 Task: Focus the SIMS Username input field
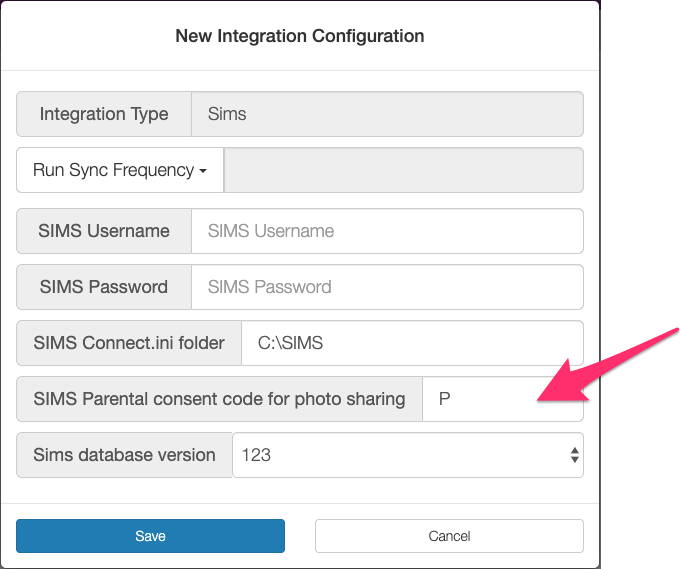386,231
